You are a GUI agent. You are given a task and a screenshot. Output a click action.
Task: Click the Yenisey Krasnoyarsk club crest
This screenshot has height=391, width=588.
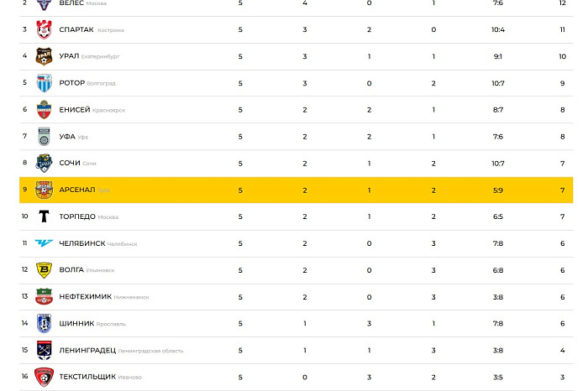point(44,110)
